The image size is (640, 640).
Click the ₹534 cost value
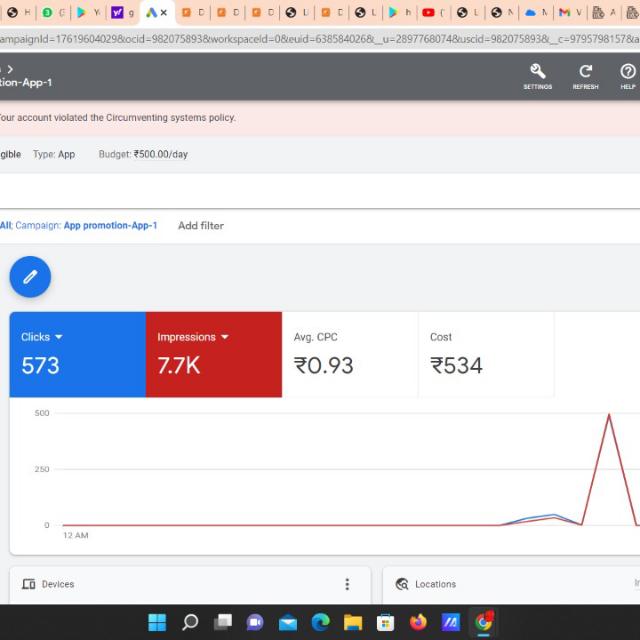456,365
